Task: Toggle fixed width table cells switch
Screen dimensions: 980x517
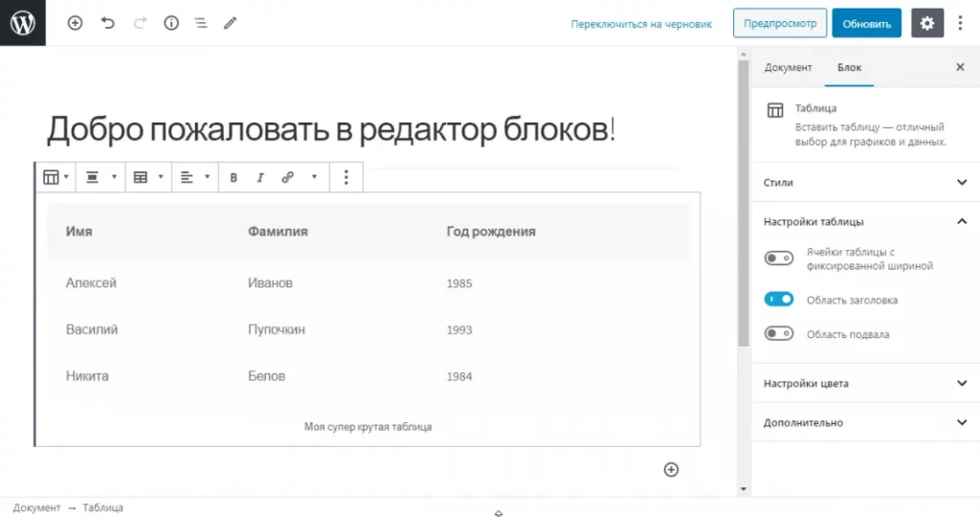Action: (779, 258)
